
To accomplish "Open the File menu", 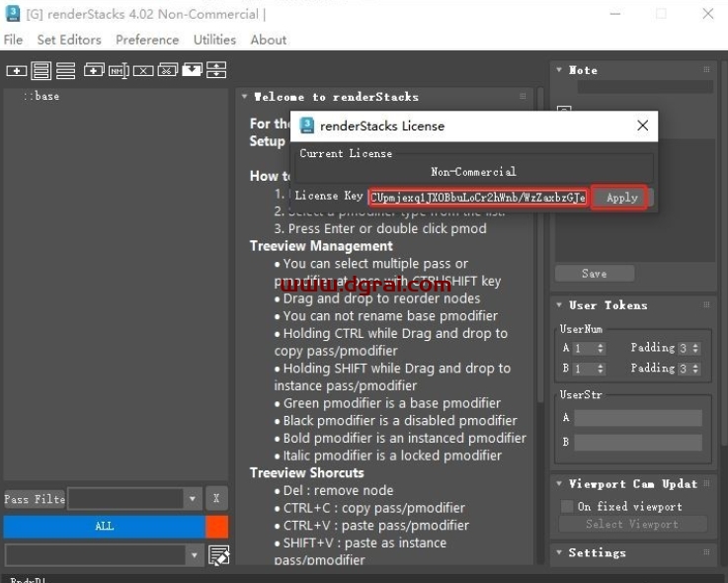I will (13, 40).
